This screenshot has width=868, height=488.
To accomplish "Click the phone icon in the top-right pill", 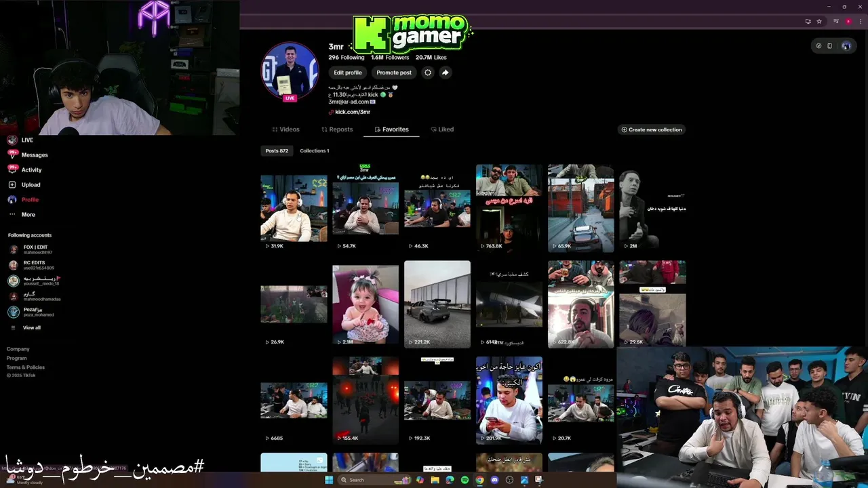I will (829, 45).
